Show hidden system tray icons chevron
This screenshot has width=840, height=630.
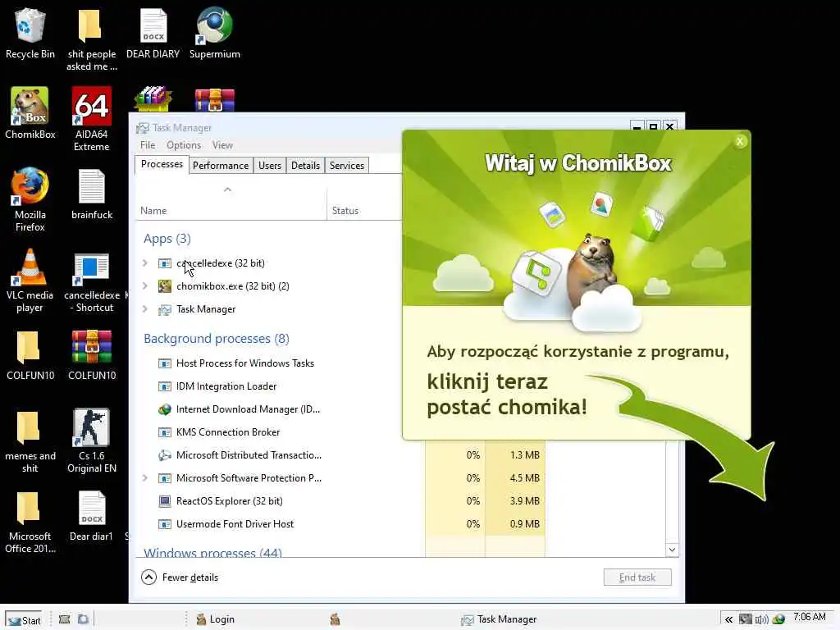pos(728,619)
